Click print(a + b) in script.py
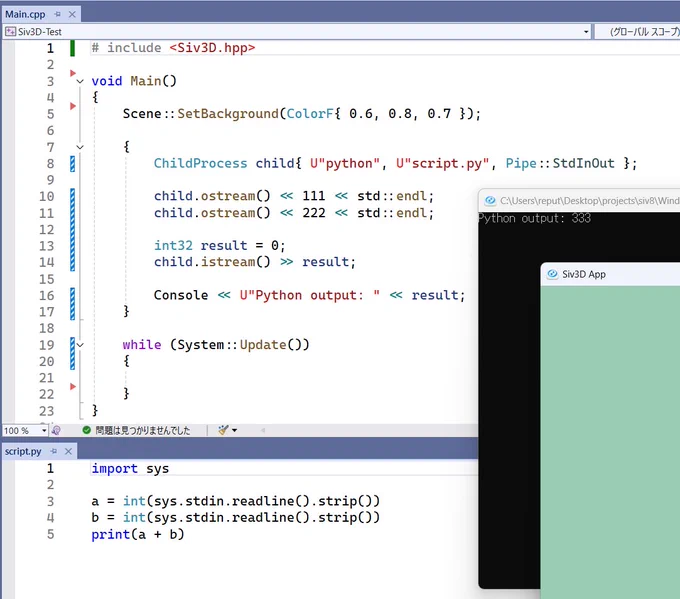 pos(138,534)
